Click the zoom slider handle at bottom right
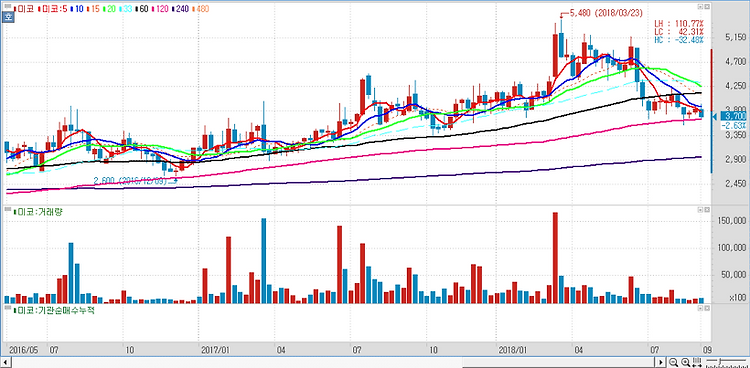 pyautogui.click(x=720, y=361)
